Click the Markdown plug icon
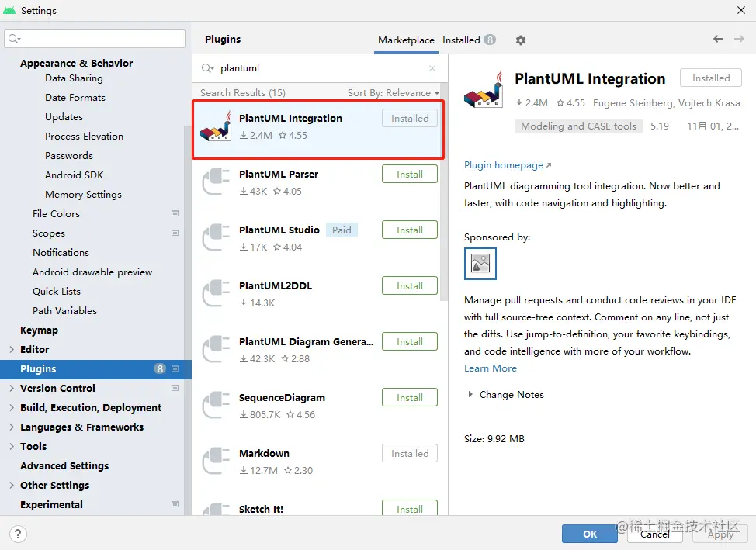This screenshot has width=756, height=550. (216, 461)
